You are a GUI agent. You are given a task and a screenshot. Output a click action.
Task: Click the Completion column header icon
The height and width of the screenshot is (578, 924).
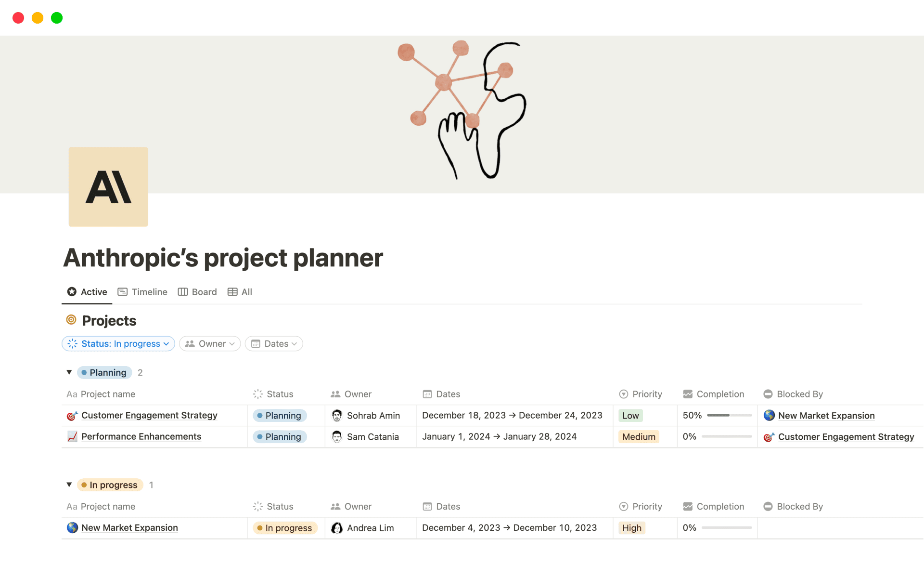pyautogui.click(x=687, y=394)
